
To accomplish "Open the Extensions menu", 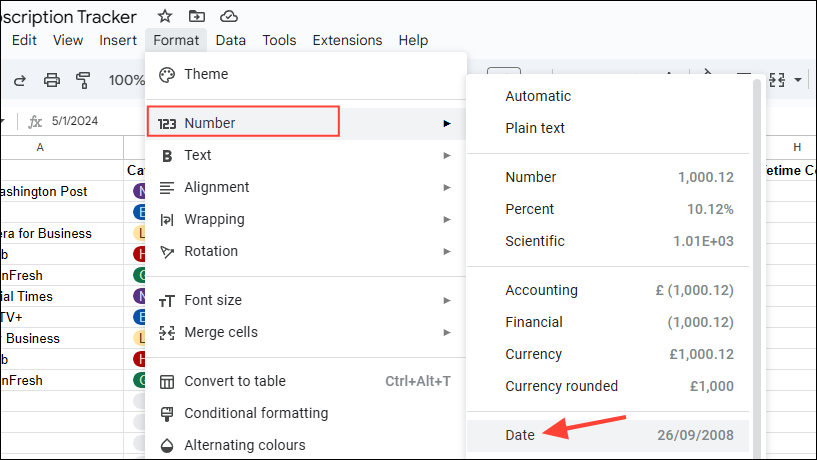I will click(347, 40).
